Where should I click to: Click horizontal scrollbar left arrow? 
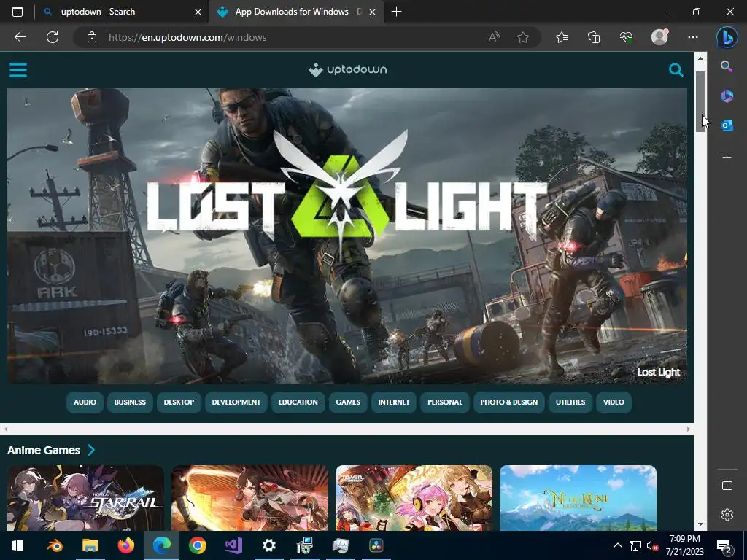(x=6, y=429)
